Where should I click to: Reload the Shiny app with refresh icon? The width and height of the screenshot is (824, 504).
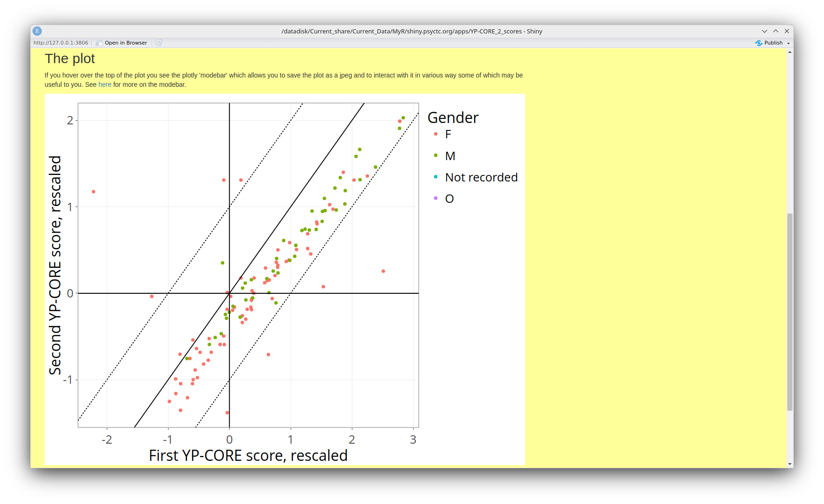click(159, 43)
